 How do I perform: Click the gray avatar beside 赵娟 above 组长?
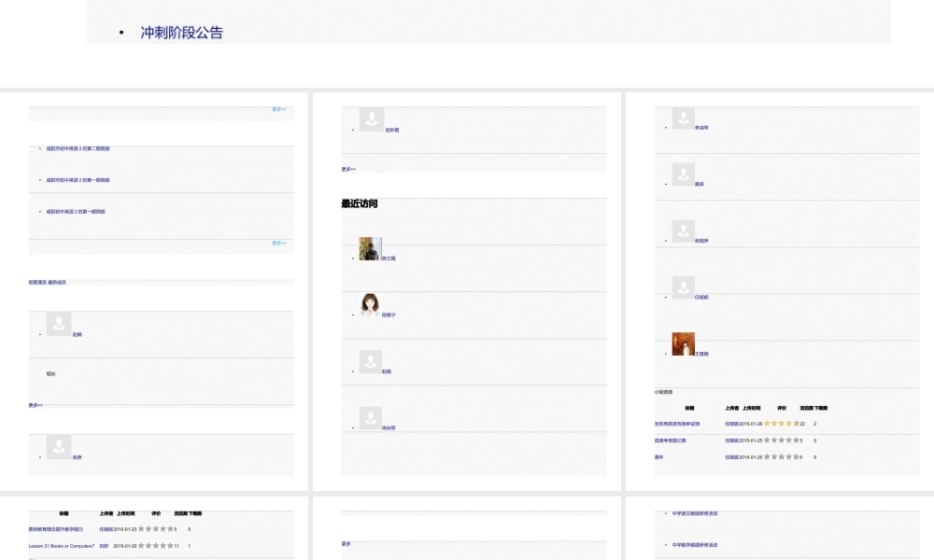tap(59, 325)
